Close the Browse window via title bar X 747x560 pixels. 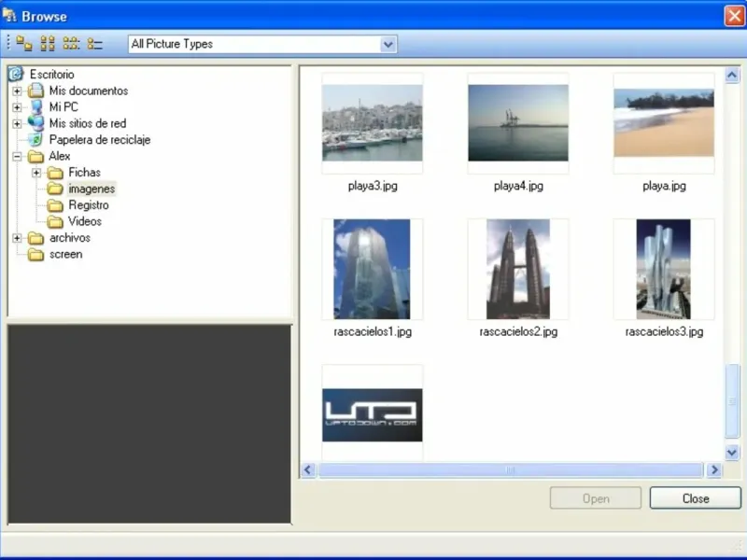pyautogui.click(x=735, y=16)
